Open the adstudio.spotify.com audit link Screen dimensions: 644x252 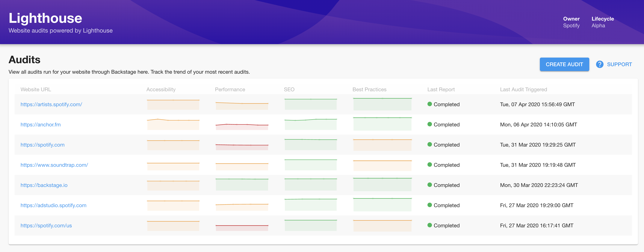point(54,206)
